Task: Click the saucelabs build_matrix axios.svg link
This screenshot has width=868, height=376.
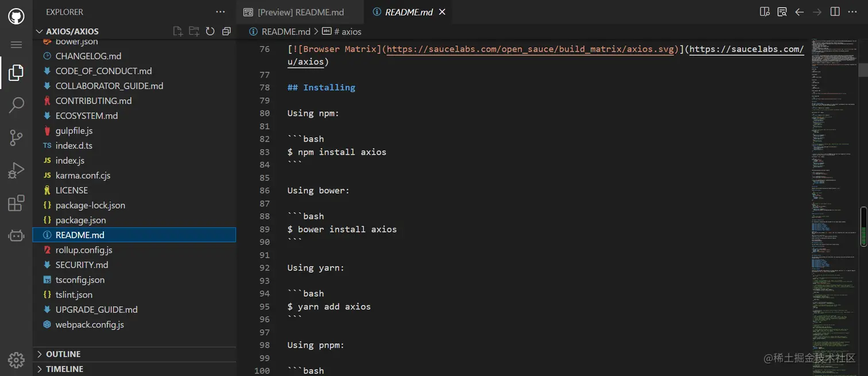Action: click(x=531, y=49)
